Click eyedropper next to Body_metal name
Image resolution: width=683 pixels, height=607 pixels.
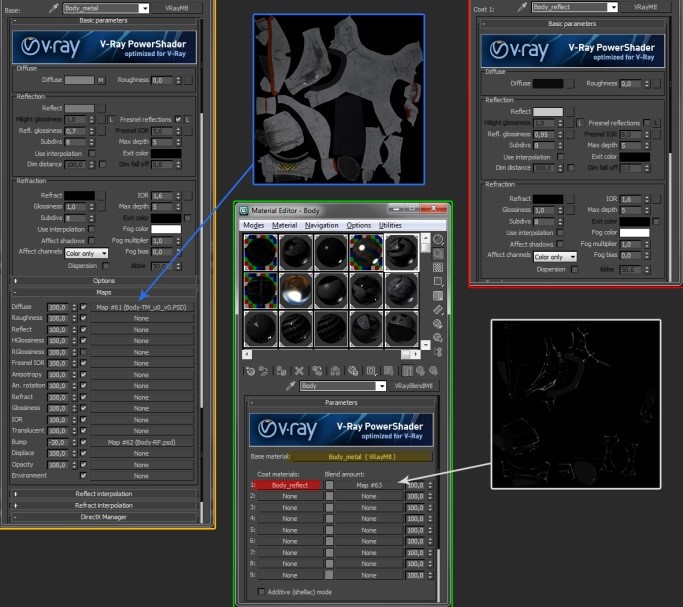tap(54, 8)
